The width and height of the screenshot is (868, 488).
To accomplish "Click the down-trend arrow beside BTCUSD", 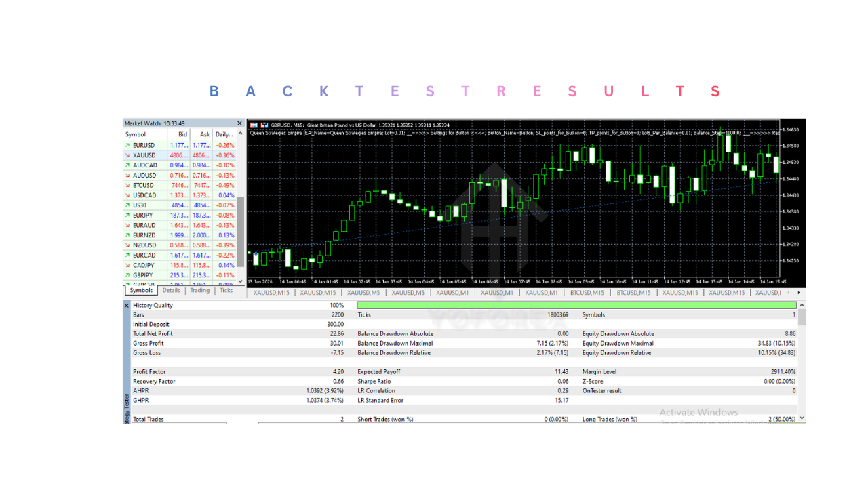I will tap(129, 185).
